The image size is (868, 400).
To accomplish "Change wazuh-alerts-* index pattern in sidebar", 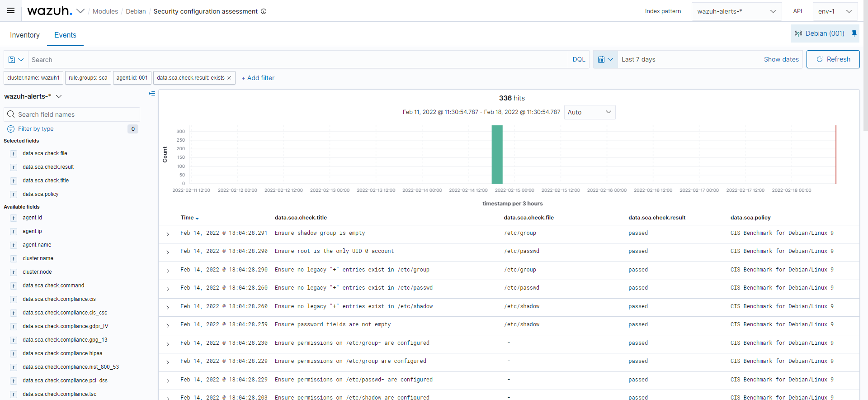I will pyautogui.click(x=33, y=96).
